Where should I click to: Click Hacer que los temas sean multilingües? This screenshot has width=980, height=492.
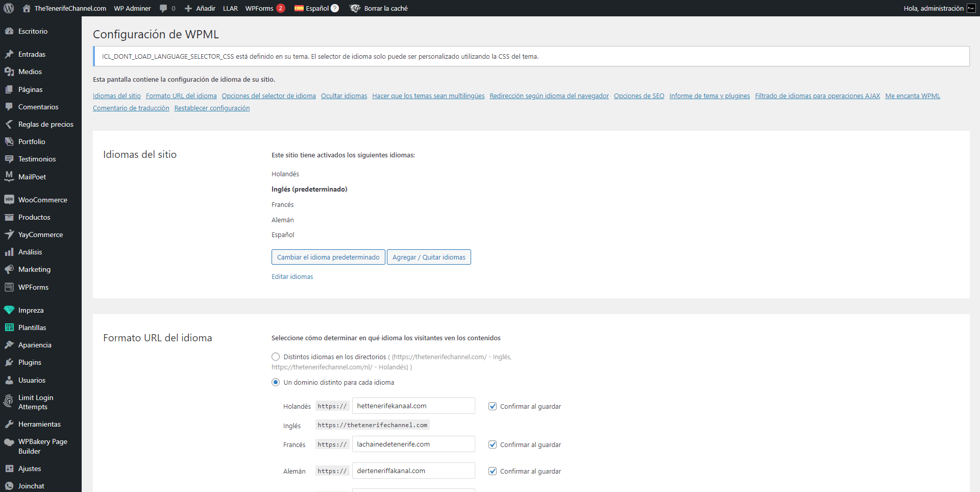point(428,96)
